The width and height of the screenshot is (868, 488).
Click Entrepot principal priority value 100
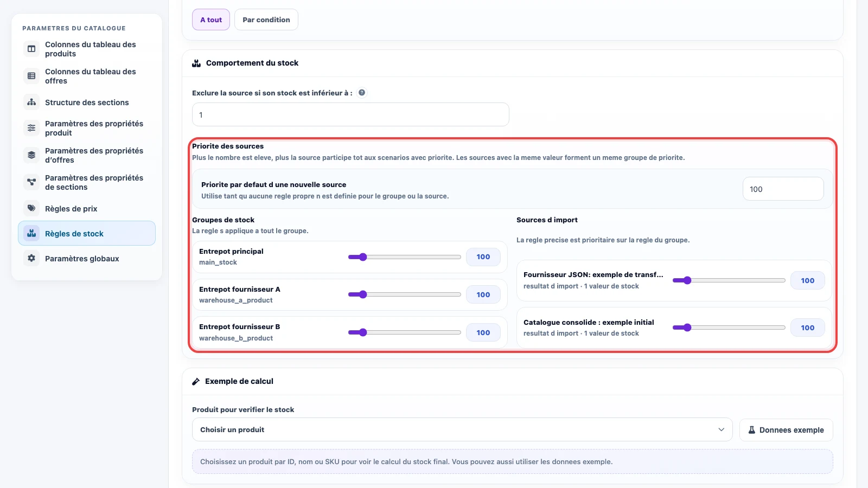click(483, 257)
